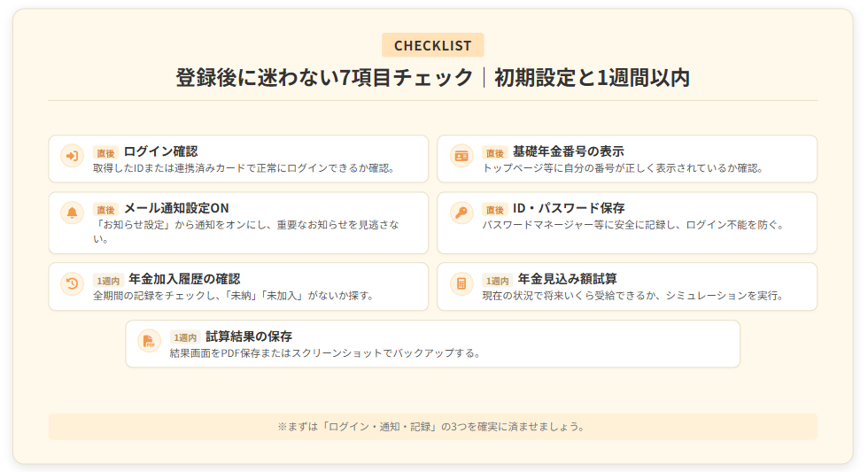Click the ID card icon
Screen dimensions: 868x472
pos(461,156)
